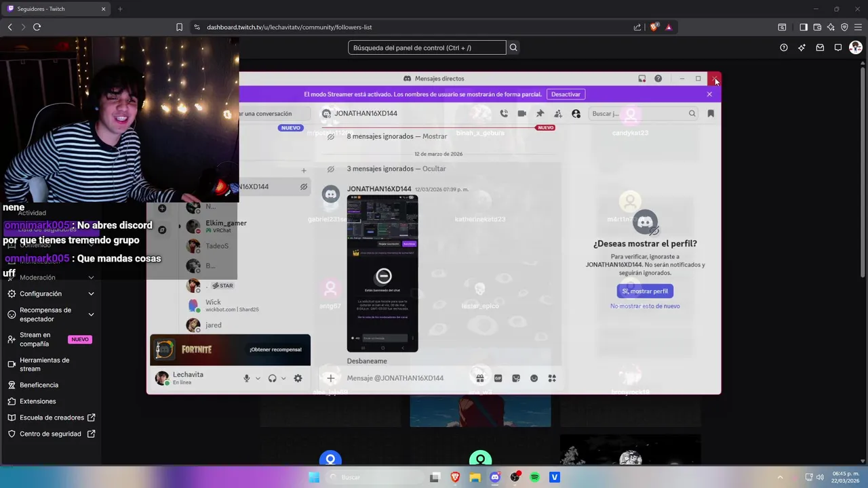
Task: Open the apps icon in message bar
Action: (x=552, y=378)
